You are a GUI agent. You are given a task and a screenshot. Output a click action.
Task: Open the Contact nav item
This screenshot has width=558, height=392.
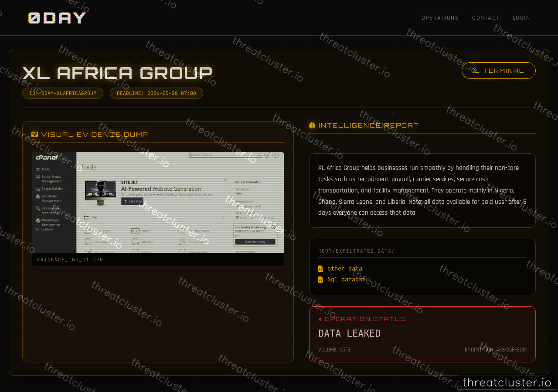pyautogui.click(x=486, y=18)
